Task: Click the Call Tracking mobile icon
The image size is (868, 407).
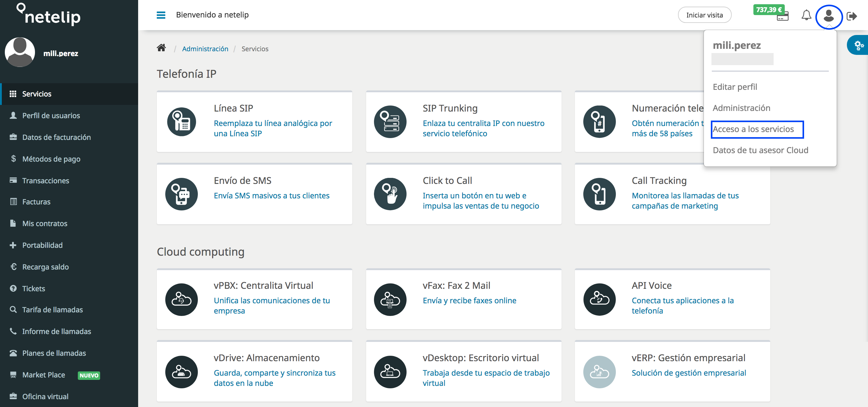Action: click(599, 194)
